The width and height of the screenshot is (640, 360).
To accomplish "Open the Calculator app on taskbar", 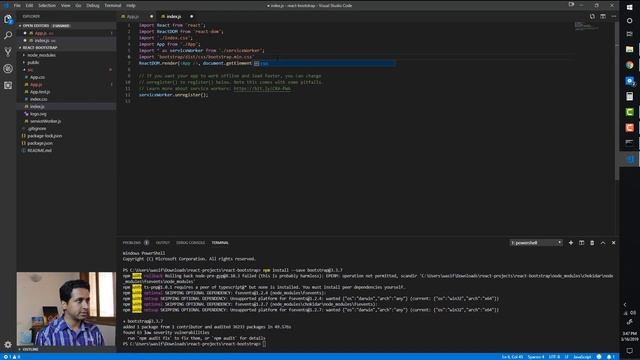I will point(629,96).
